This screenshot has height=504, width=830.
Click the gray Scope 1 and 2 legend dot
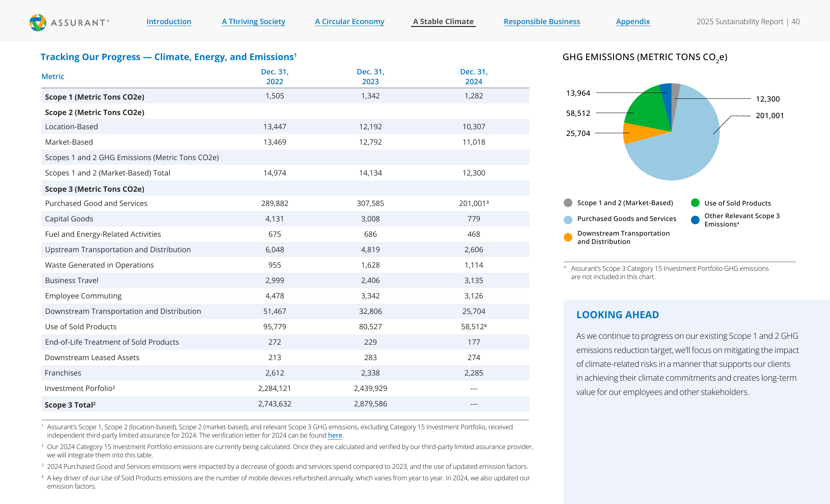(568, 203)
